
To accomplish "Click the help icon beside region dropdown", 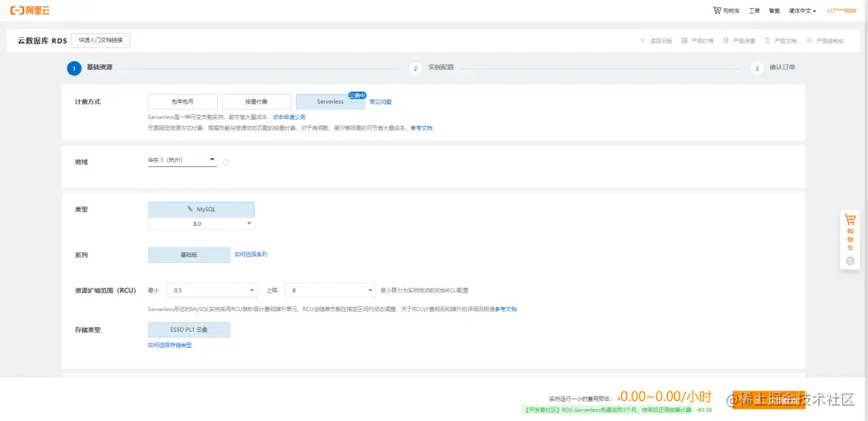I will click(226, 162).
